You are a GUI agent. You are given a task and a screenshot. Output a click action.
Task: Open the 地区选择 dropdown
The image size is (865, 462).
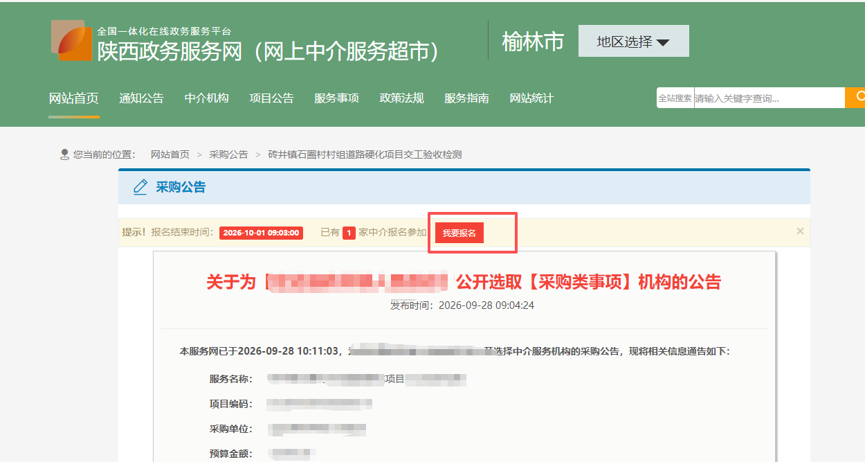pyautogui.click(x=633, y=41)
